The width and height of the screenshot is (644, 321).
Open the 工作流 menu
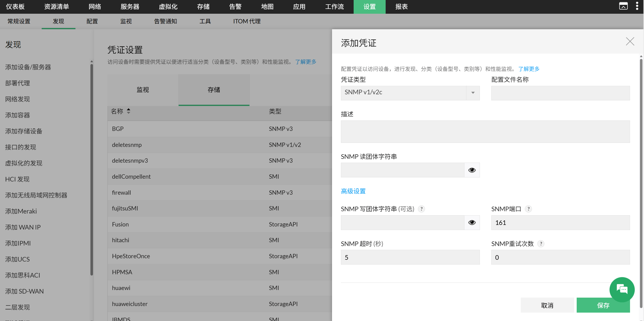(x=334, y=7)
